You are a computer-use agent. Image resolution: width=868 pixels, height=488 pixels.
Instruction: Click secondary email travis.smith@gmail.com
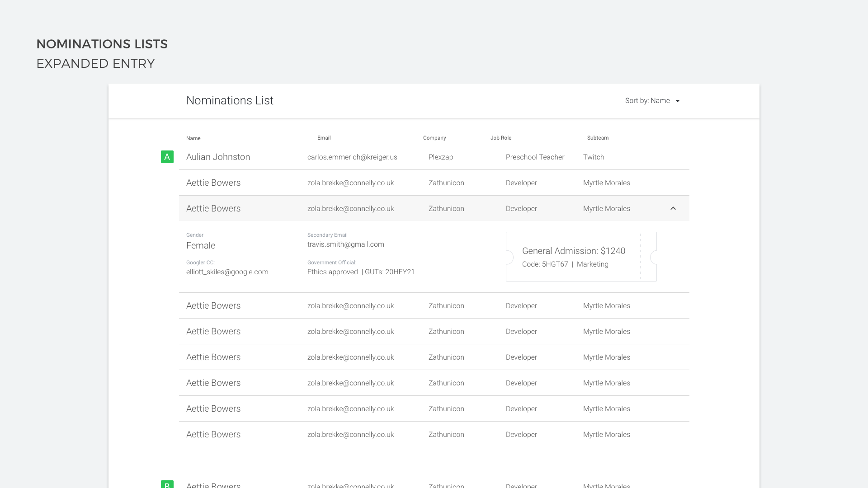pos(346,244)
